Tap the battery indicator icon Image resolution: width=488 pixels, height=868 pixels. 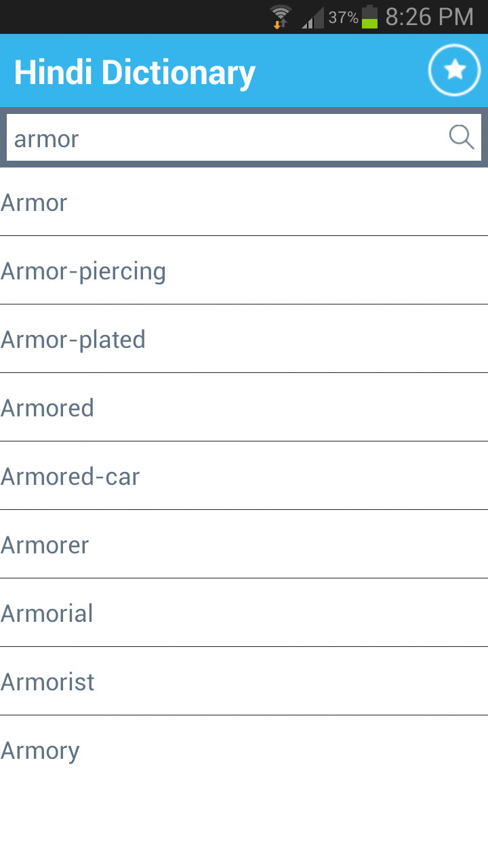[x=369, y=17]
